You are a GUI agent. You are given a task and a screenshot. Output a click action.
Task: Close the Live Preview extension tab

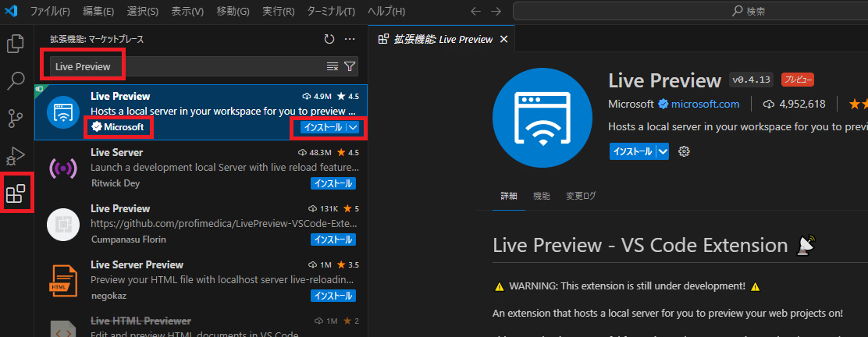(503, 39)
